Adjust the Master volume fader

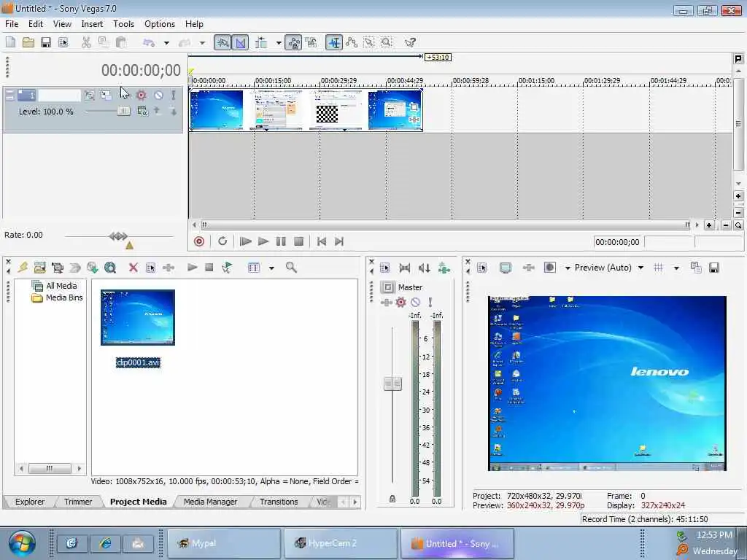(x=392, y=384)
